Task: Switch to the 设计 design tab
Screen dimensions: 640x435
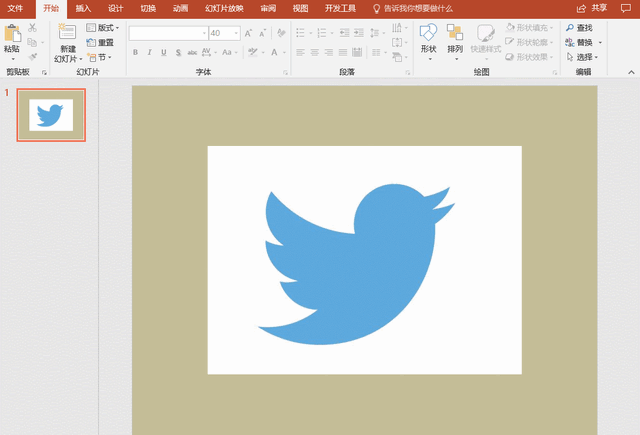Action: (116, 9)
